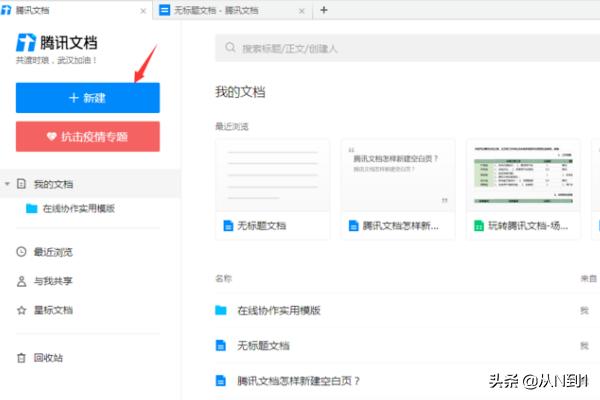The image size is (600, 400).
Task: Open 与我共享 in the sidebar
Action: 53,281
